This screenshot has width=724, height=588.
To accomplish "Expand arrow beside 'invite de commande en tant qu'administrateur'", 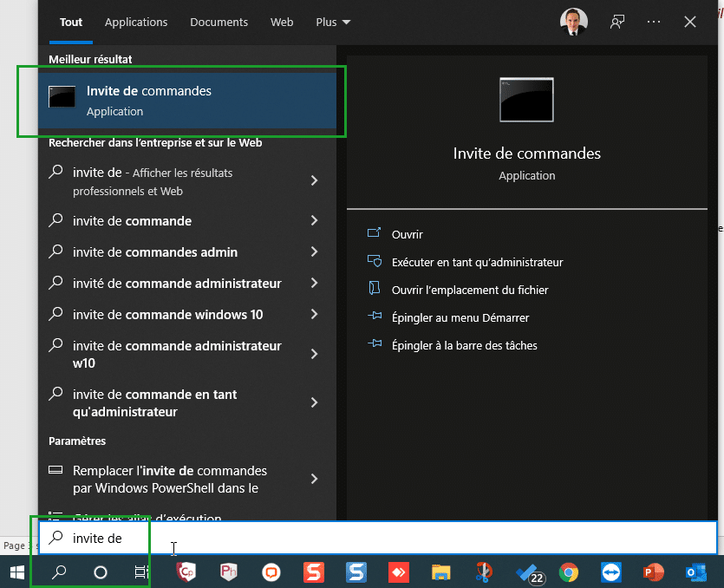I will point(315,402).
